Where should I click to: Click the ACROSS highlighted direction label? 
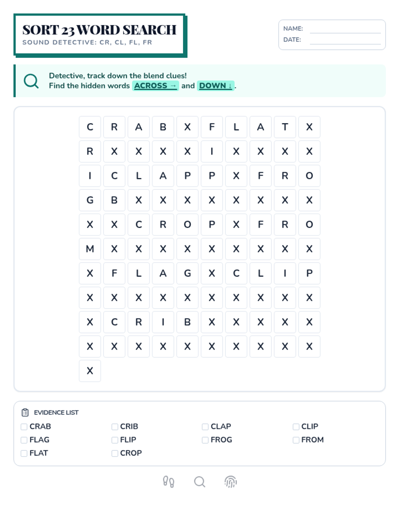(x=155, y=86)
